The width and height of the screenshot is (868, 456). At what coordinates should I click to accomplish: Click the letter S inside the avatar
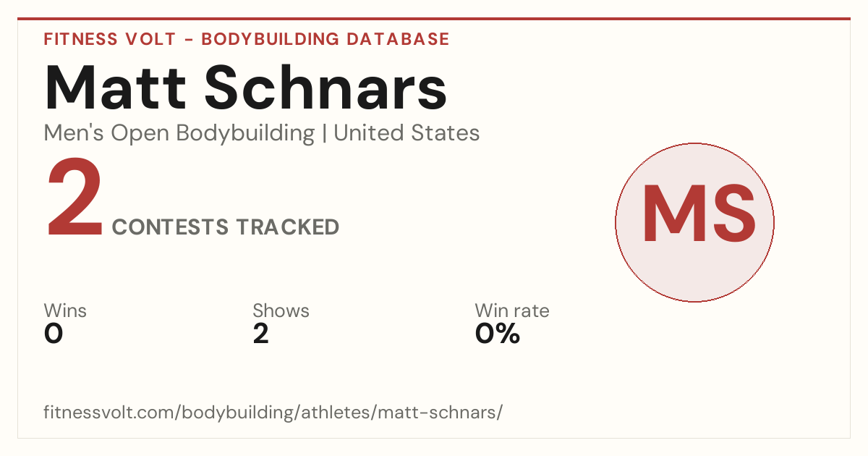tap(729, 213)
